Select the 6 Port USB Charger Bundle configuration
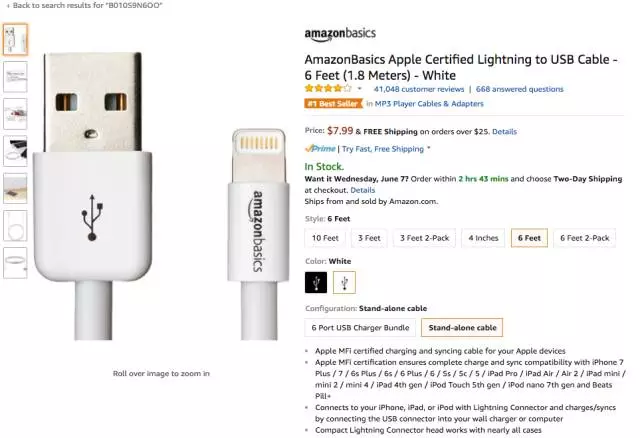This screenshot has width=640, height=438. [x=359, y=327]
